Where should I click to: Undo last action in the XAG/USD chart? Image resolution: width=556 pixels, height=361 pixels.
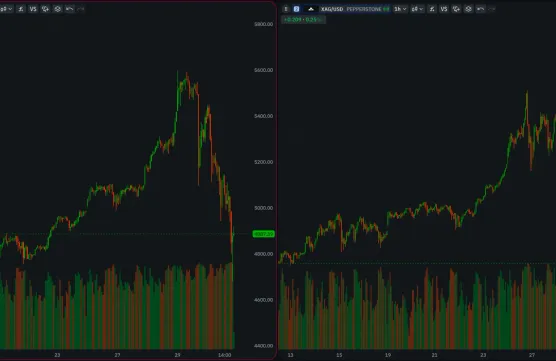coord(480,9)
